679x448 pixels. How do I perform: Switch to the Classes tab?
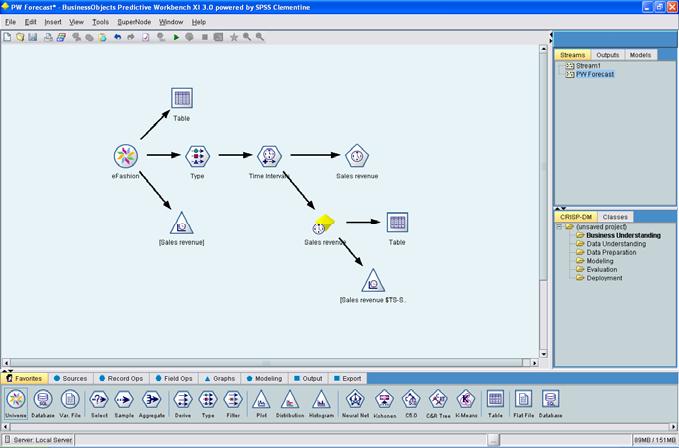pos(615,217)
